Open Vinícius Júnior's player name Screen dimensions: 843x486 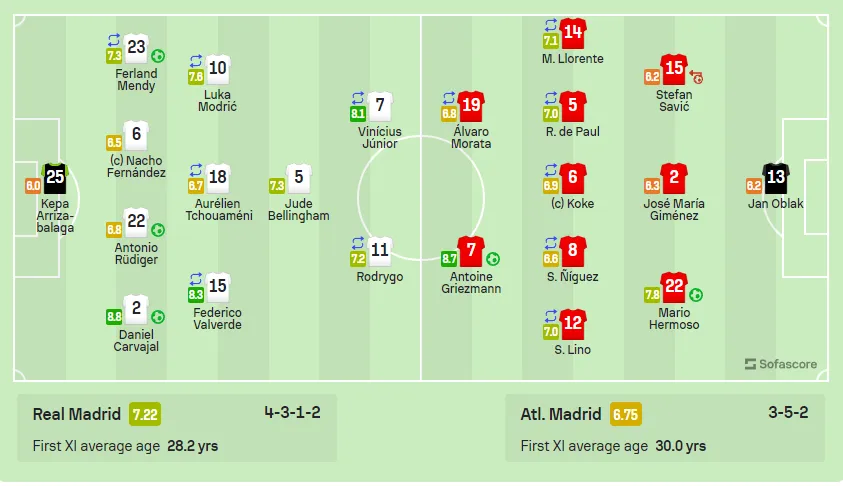click(x=380, y=138)
